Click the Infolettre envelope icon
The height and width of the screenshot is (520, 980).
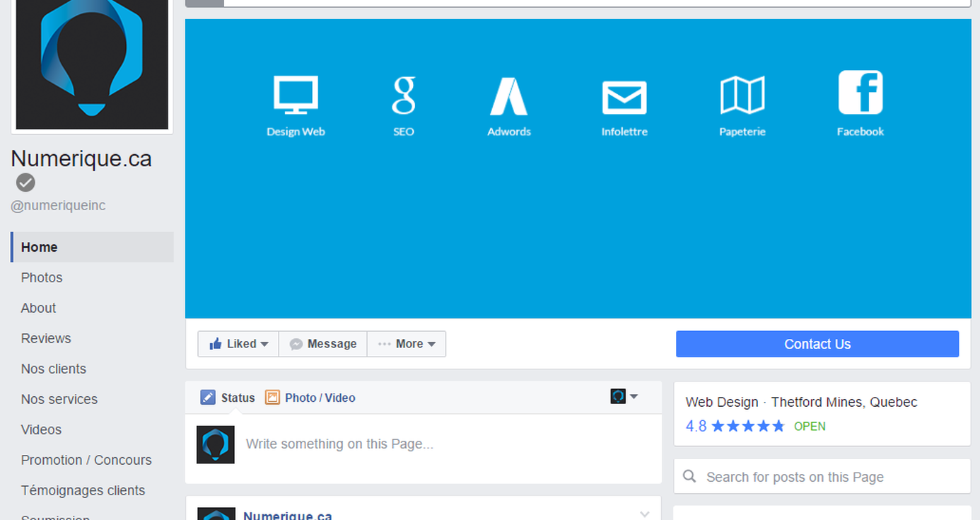624,98
